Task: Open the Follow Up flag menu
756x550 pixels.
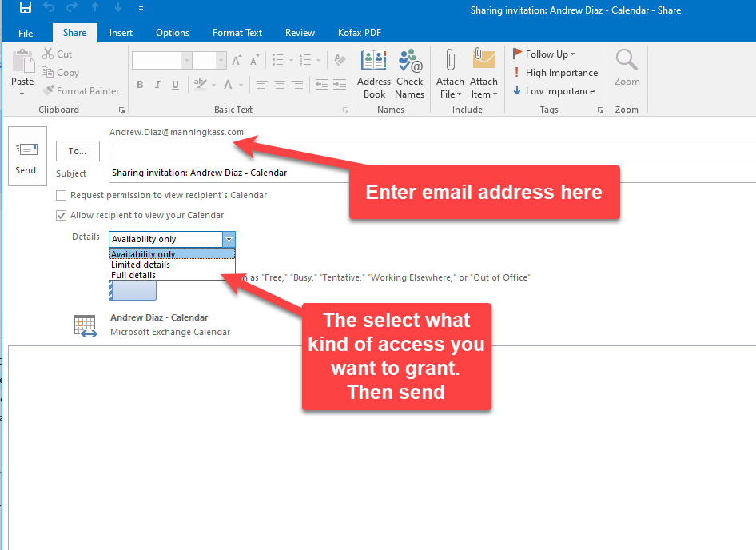Action: tap(544, 54)
